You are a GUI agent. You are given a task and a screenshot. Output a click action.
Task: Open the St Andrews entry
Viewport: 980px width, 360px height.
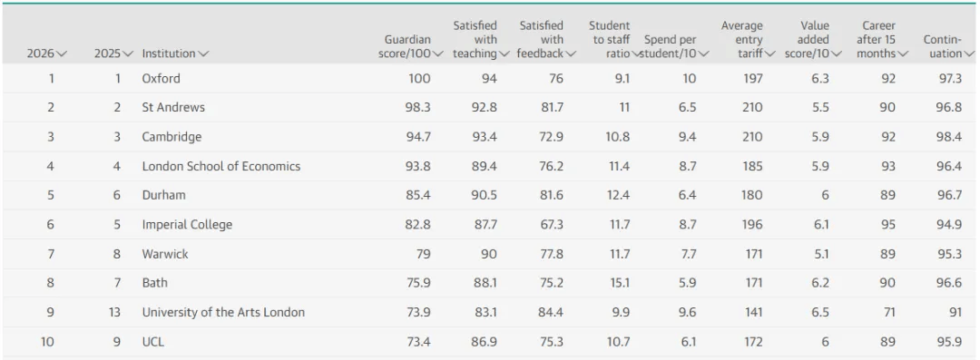(173, 108)
